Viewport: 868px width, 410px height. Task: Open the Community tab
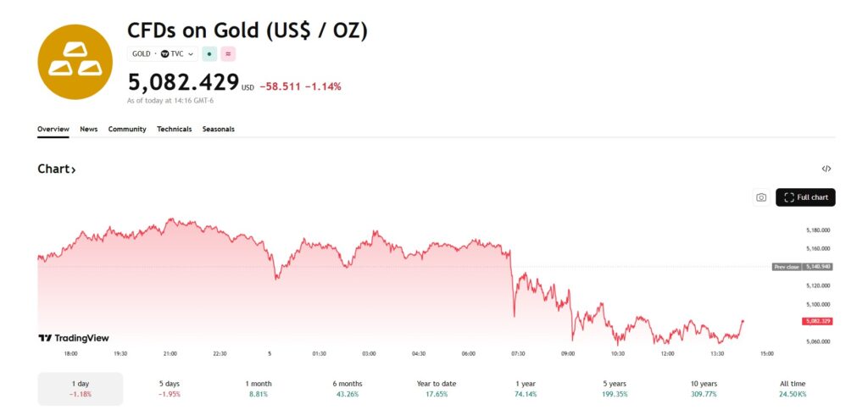[127, 129]
